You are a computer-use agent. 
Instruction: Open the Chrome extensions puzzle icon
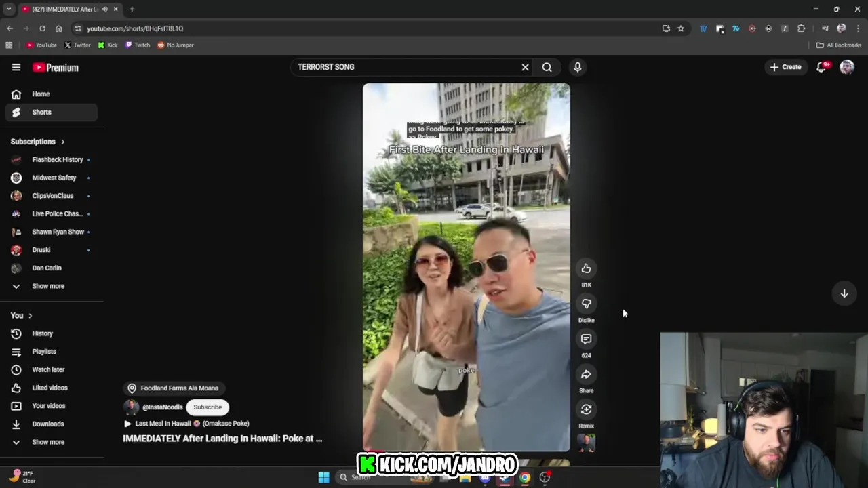801,28
